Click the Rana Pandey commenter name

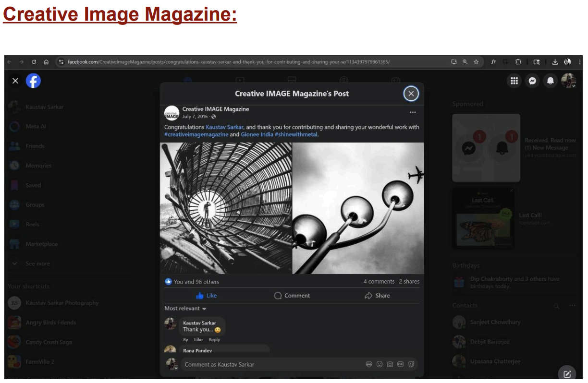point(198,350)
